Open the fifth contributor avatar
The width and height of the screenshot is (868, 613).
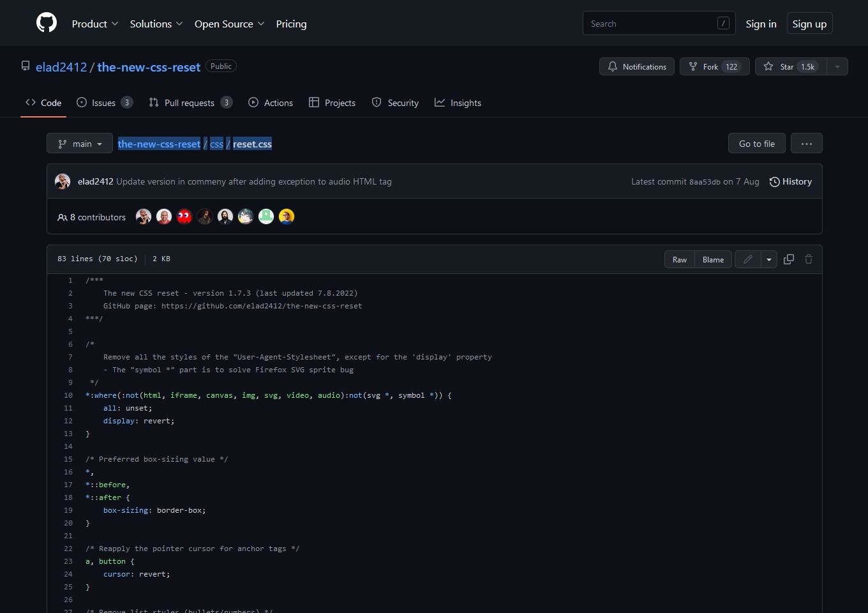(225, 216)
